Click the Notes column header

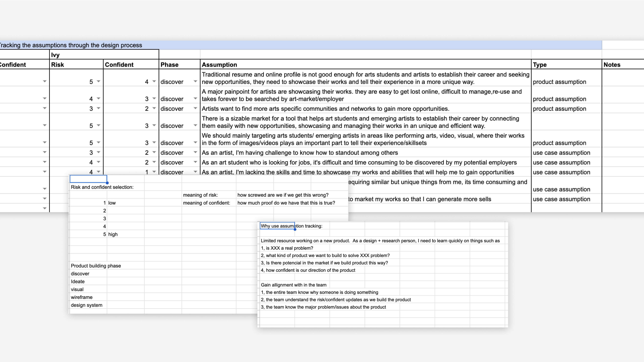click(x=612, y=65)
